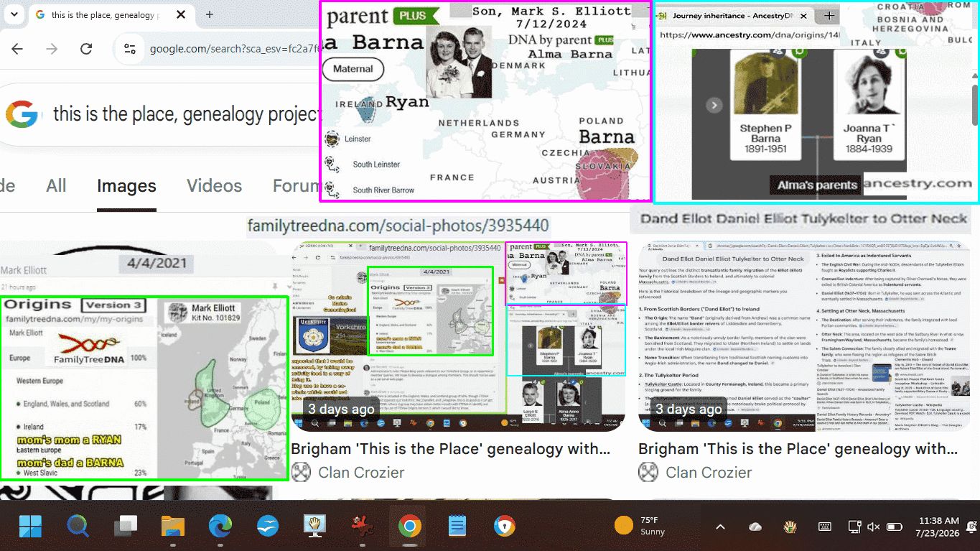Open the hand-on-monitor taskbar app
Viewport: 980px width, 551px height.
[x=314, y=527]
